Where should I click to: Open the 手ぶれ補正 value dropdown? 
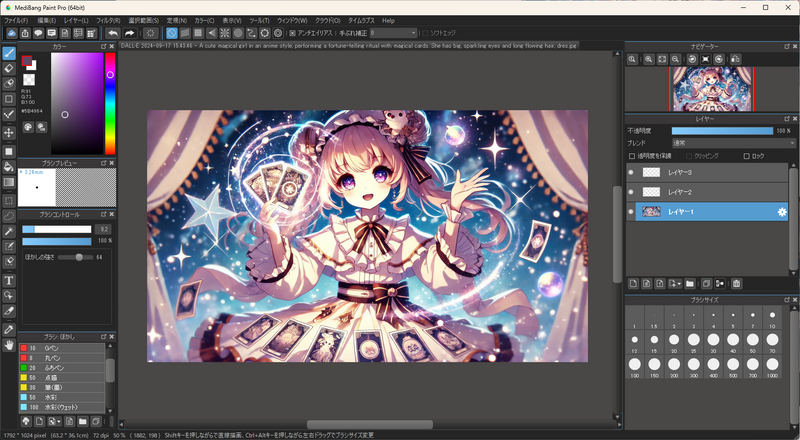392,33
